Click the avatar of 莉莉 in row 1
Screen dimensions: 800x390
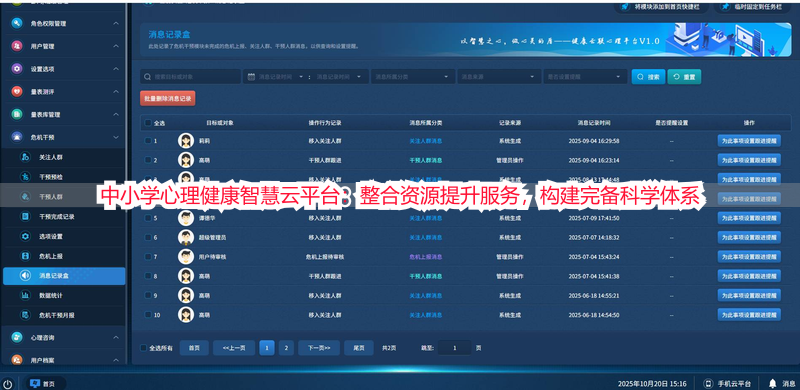pos(186,140)
